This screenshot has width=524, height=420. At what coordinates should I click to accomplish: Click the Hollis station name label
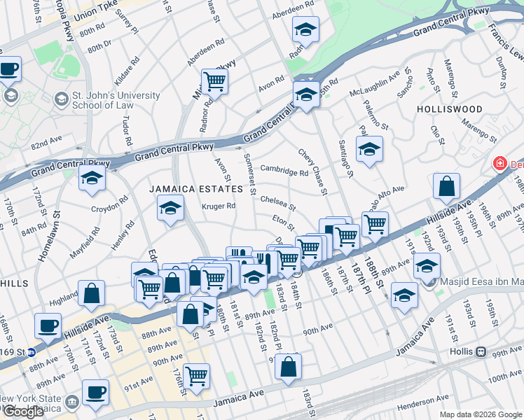(461, 351)
